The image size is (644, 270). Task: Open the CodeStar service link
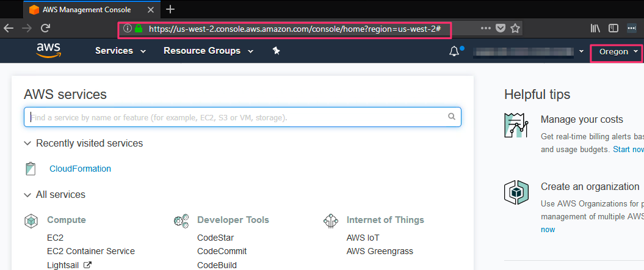[215, 238]
